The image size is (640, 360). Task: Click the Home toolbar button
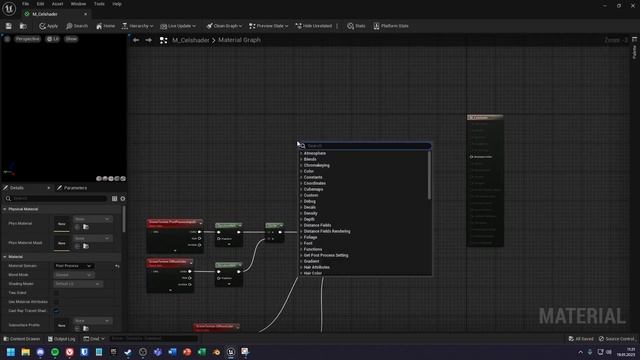pos(105,26)
